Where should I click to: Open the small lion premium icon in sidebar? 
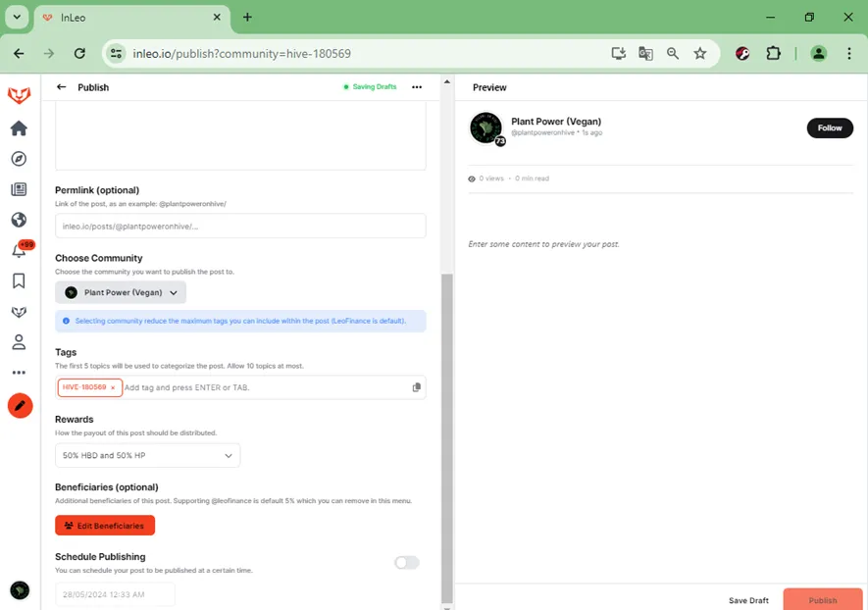[19, 312]
